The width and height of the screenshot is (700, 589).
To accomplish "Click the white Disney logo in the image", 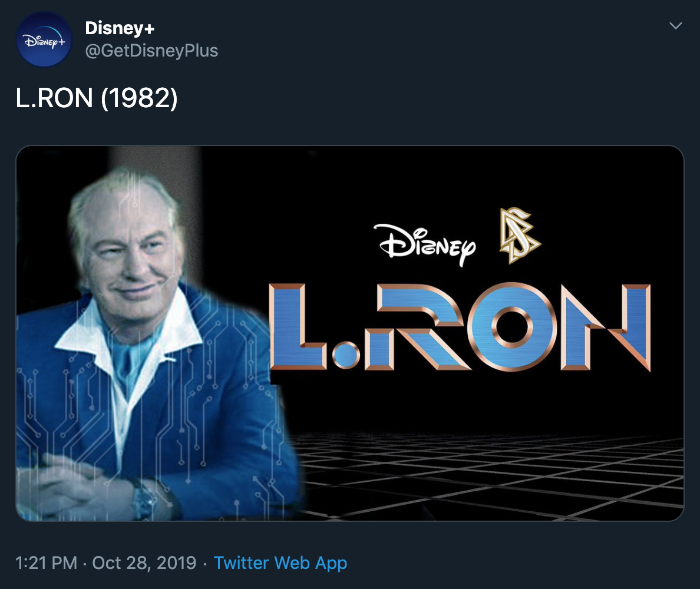I will (424, 243).
